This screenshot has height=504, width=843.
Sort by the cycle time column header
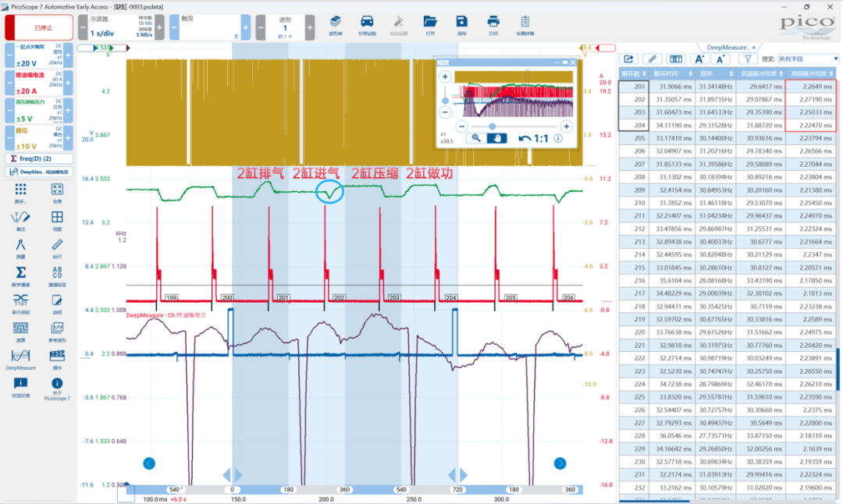(672, 73)
